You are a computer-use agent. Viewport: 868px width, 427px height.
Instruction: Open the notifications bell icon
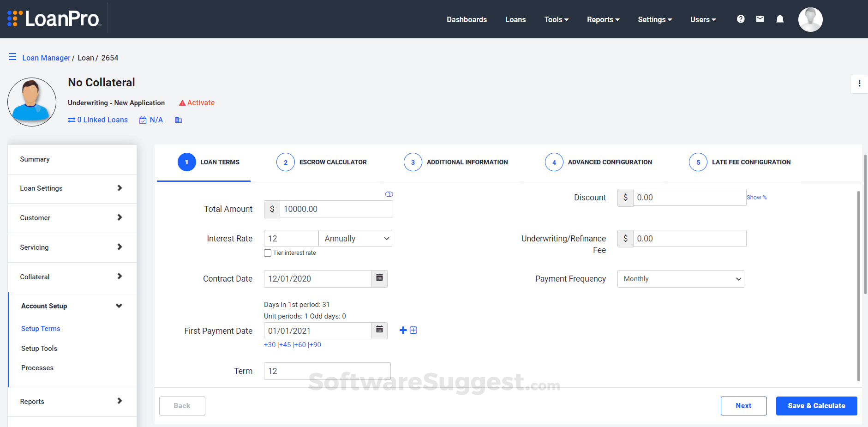(780, 19)
